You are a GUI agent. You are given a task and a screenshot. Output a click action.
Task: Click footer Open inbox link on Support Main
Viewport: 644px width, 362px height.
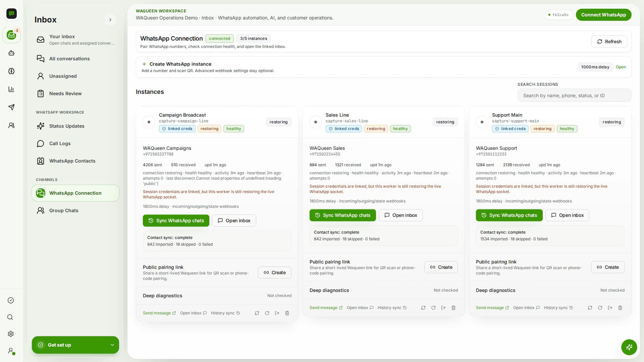526,308
